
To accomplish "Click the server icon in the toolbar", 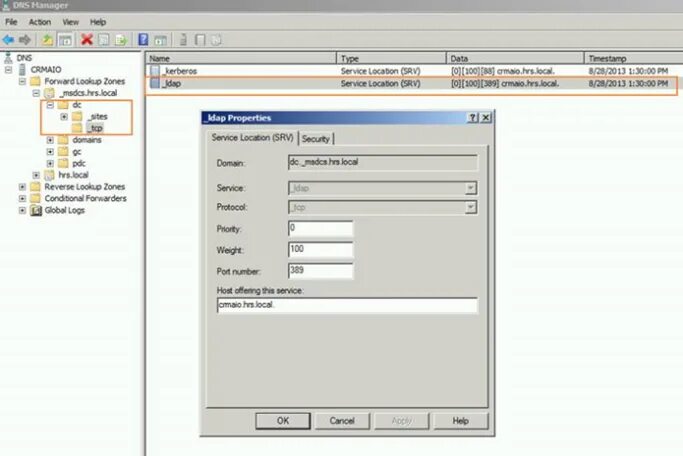I will 183,40.
